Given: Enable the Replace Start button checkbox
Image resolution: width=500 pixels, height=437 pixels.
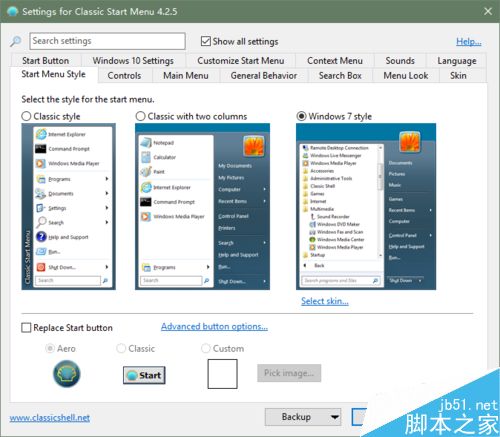Looking at the screenshot, I should pos(26,328).
